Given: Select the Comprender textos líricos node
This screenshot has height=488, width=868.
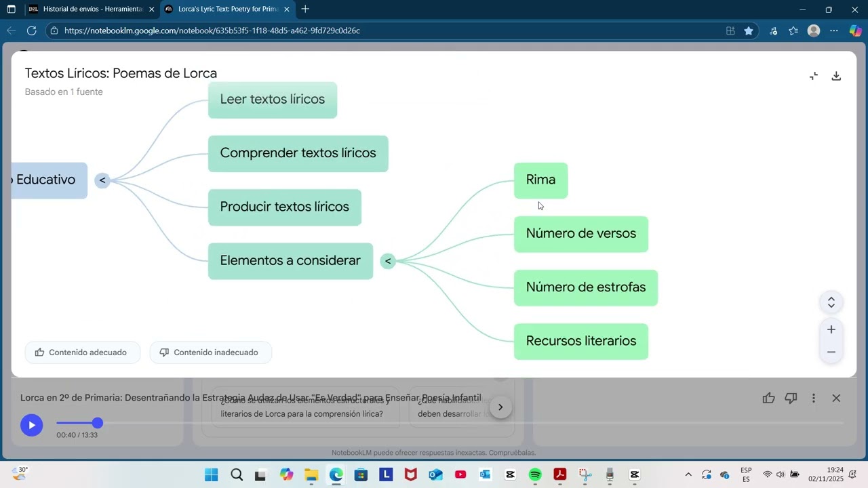Looking at the screenshot, I should (x=298, y=153).
